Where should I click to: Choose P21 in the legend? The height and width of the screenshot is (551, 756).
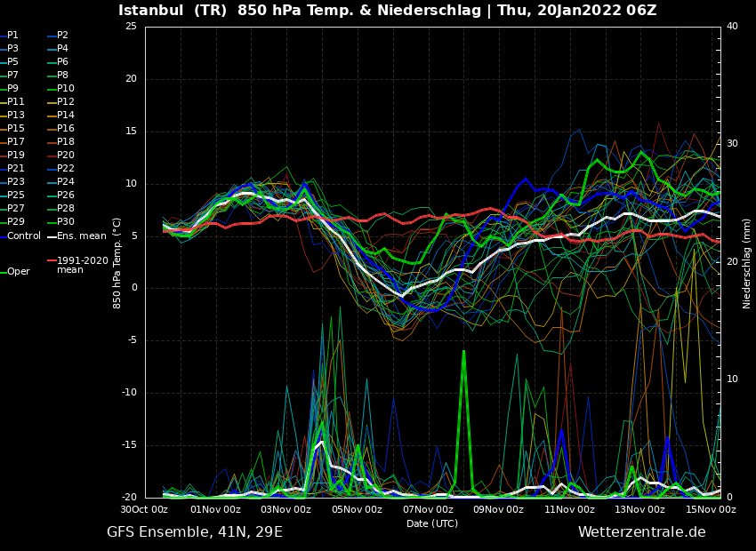(12, 169)
